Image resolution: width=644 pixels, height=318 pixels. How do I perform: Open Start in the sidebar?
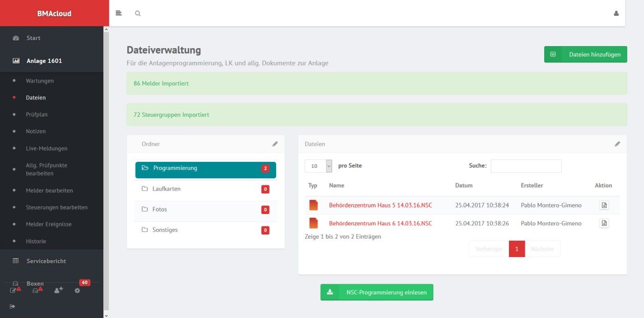[x=33, y=38]
